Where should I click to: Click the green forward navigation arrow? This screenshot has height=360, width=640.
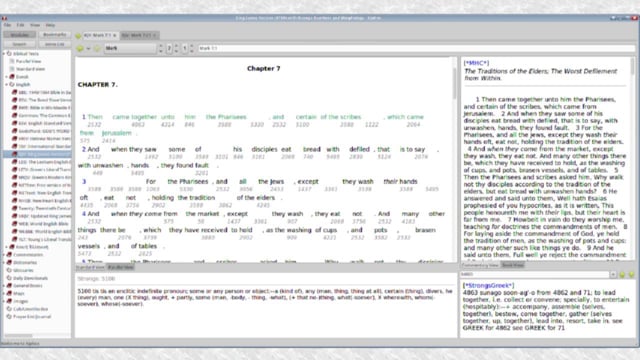(x=97, y=48)
